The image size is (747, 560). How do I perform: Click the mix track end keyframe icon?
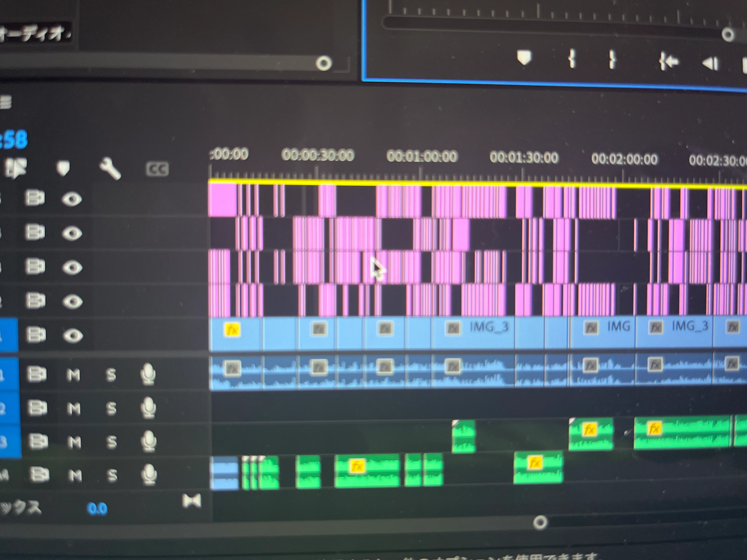click(192, 501)
